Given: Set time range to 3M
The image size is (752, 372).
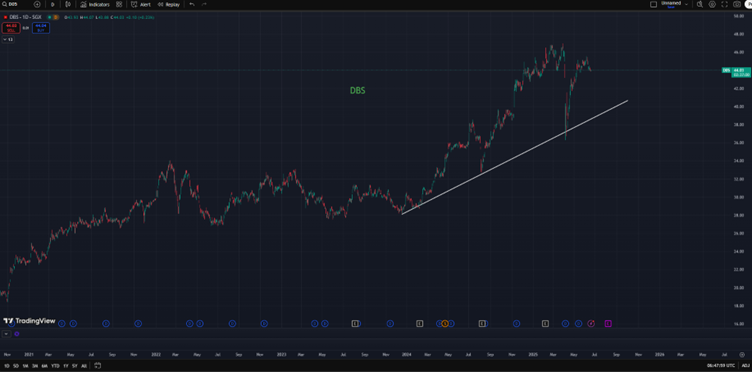Looking at the screenshot, I should click(x=35, y=366).
